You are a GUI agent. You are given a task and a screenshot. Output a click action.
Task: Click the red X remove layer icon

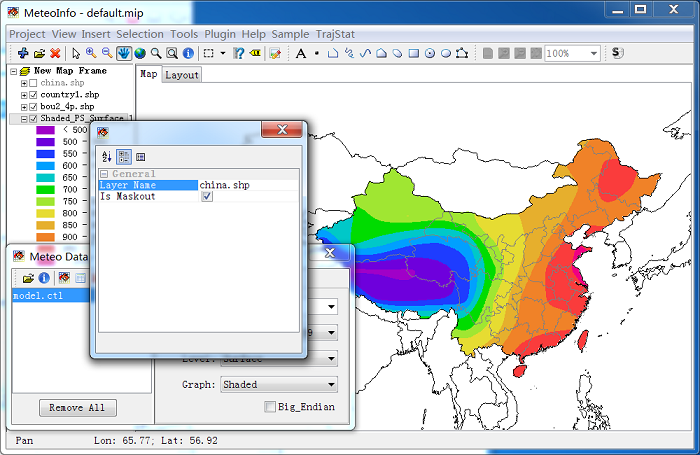(55, 53)
